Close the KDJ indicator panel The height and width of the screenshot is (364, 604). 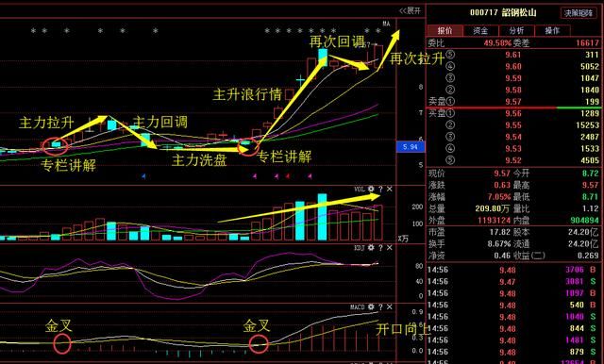390,248
